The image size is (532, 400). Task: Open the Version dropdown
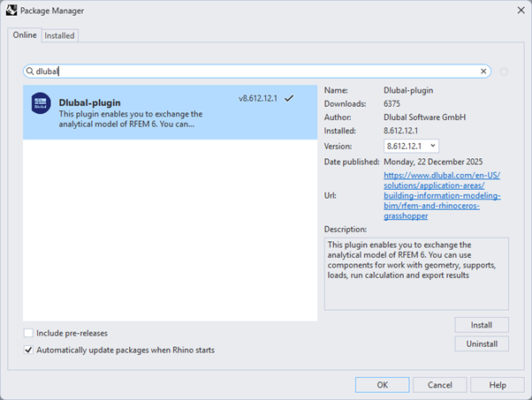[412, 146]
